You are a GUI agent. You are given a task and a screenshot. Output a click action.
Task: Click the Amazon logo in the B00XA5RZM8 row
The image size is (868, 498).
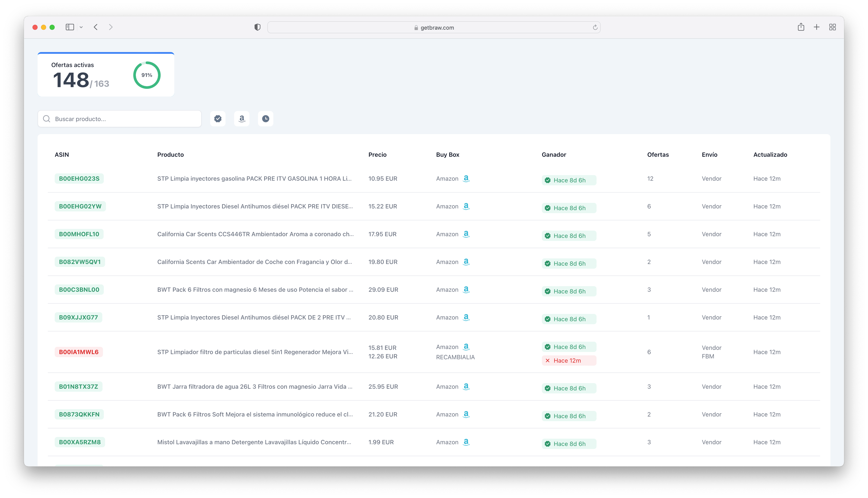[466, 442]
